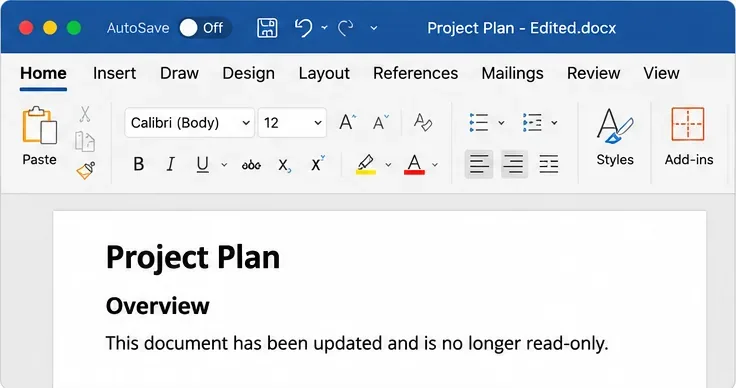The width and height of the screenshot is (736, 388).
Task: Click the Copy icon below scissors
Action: pyautogui.click(x=85, y=141)
